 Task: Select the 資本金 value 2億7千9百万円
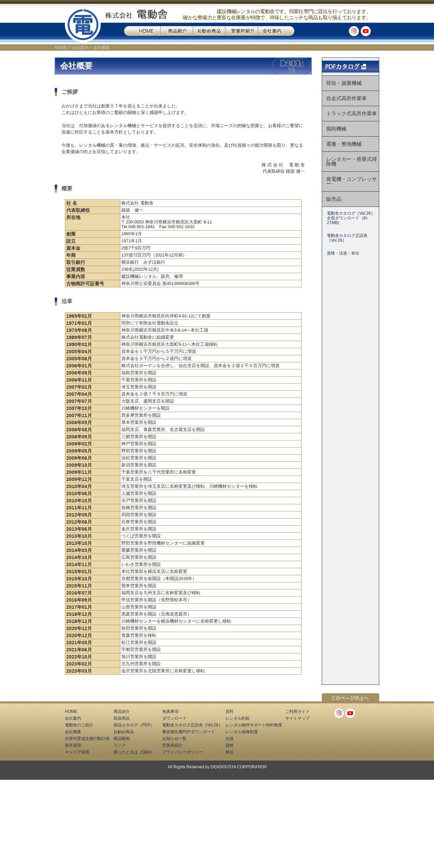tap(136, 248)
